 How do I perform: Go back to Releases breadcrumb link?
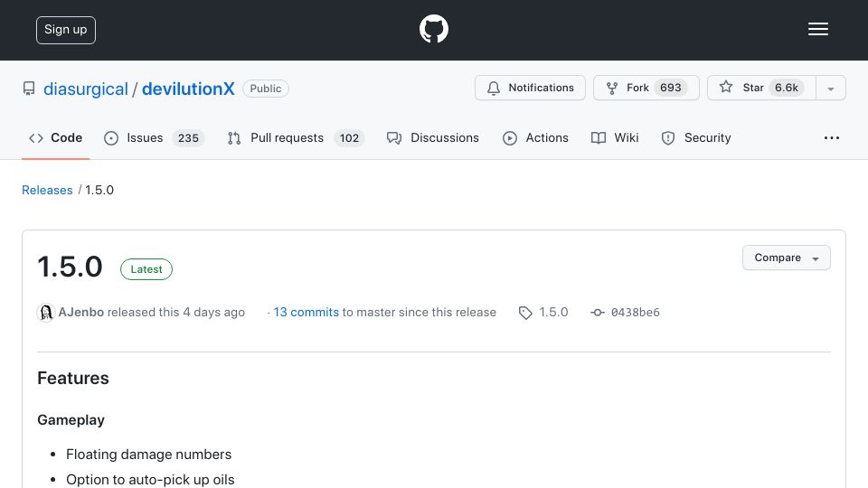(x=47, y=190)
